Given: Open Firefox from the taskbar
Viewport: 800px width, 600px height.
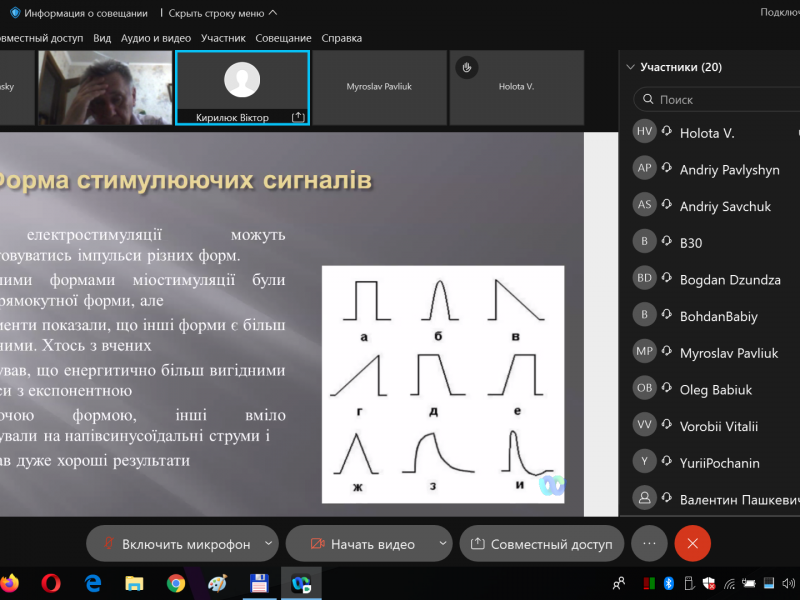Looking at the screenshot, I should pos(10,582).
